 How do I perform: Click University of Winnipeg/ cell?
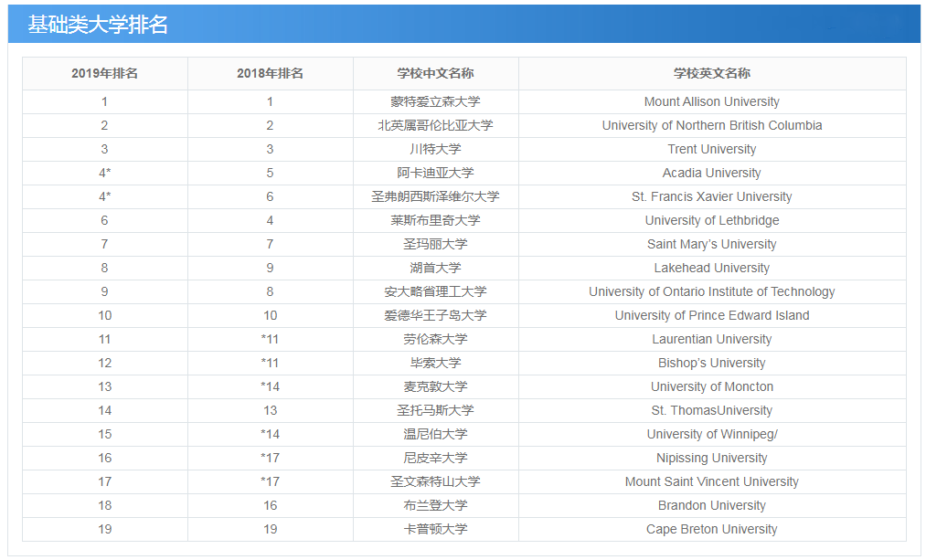[711, 434]
